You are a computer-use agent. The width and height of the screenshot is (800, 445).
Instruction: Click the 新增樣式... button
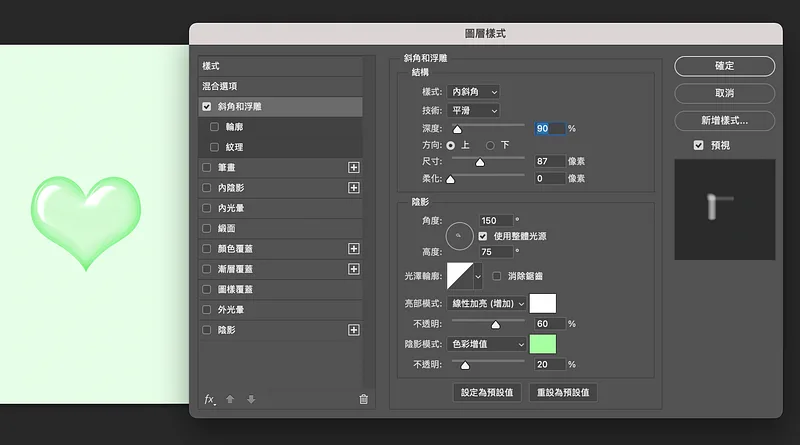724,121
